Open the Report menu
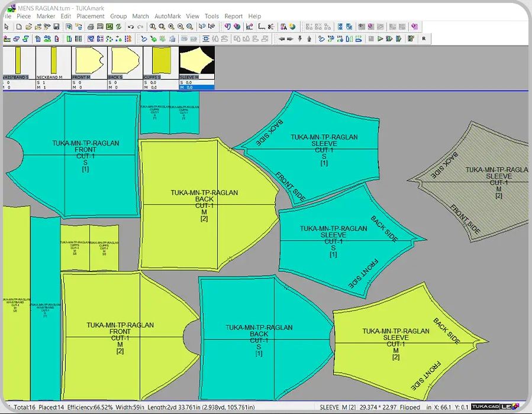The image size is (532, 414). (233, 17)
